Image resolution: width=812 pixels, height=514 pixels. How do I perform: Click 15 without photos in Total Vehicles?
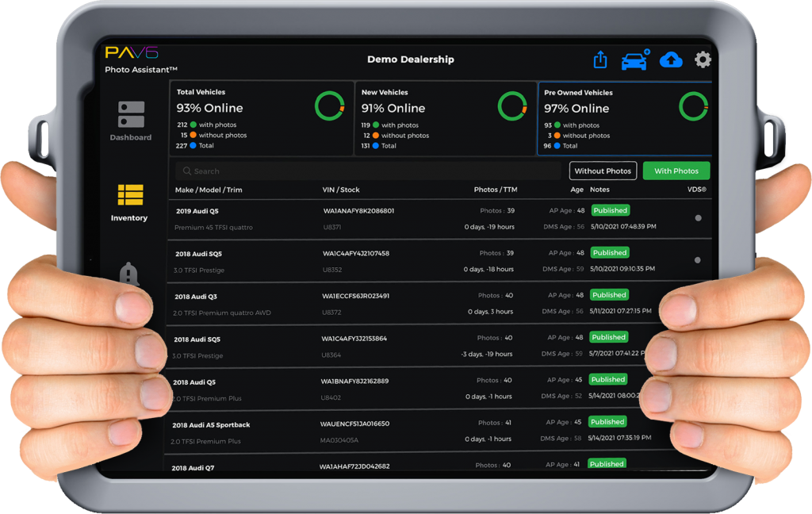click(213, 135)
